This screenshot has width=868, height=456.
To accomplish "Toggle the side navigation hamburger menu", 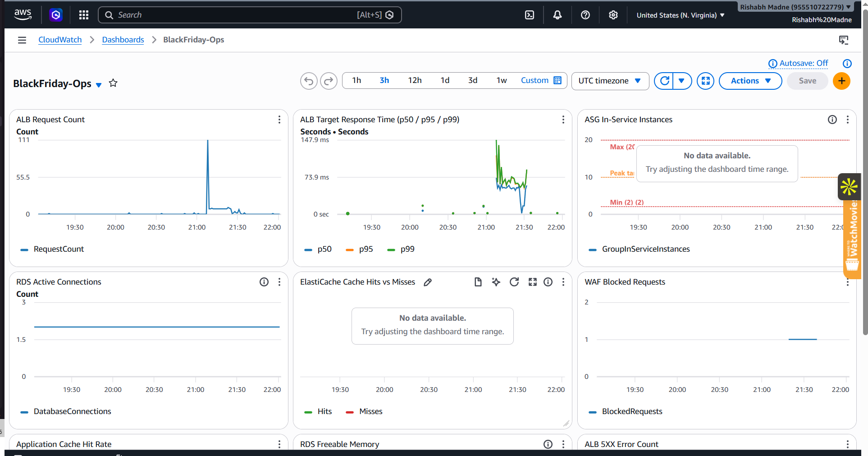I will pyautogui.click(x=22, y=40).
